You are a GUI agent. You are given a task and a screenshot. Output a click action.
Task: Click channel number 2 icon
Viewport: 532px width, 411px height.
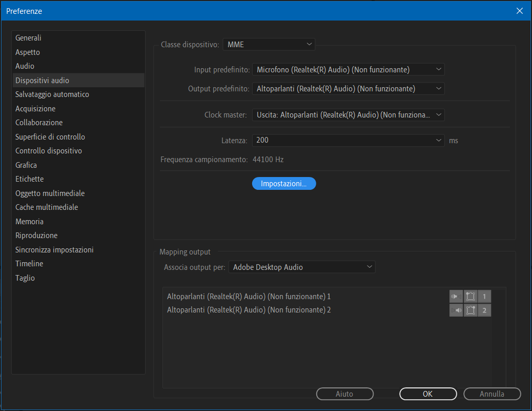[x=484, y=310]
